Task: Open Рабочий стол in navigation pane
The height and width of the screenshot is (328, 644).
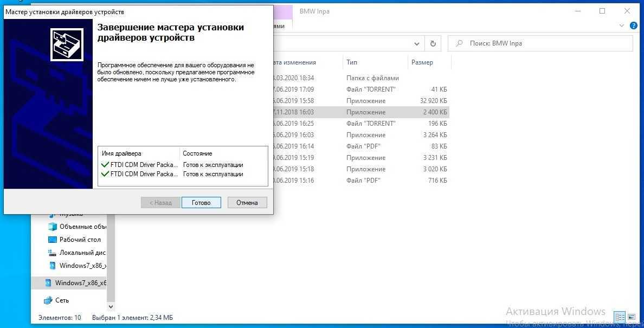Action: [80, 240]
